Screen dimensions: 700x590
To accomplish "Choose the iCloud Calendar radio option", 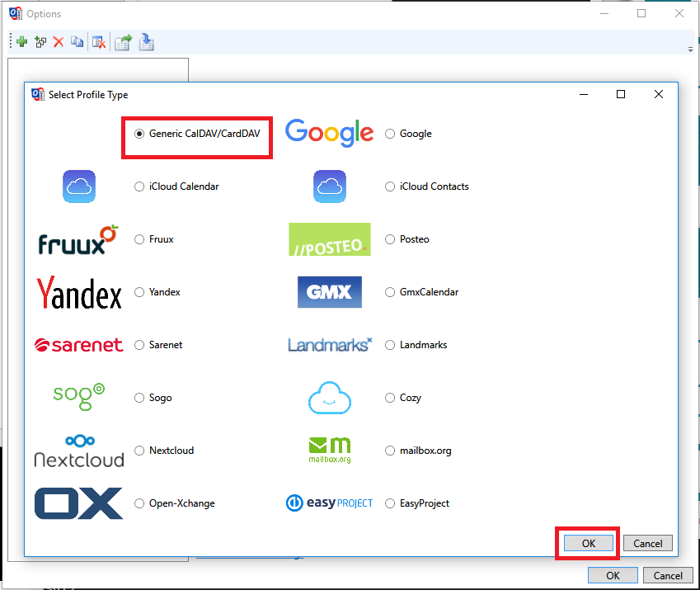I will (x=139, y=186).
